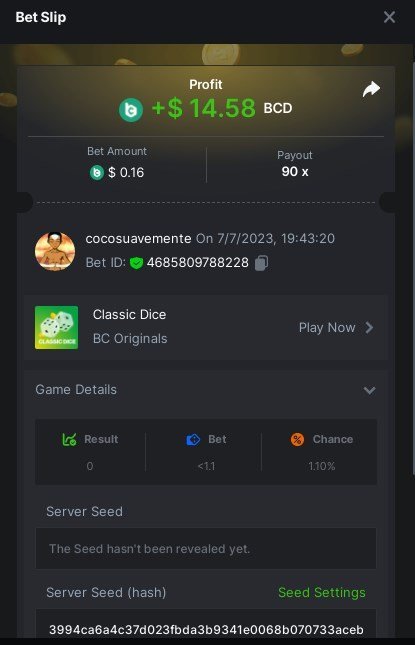Click the green verified shield icon
Image resolution: width=415 pixels, height=645 pixels.
point(136,263)
